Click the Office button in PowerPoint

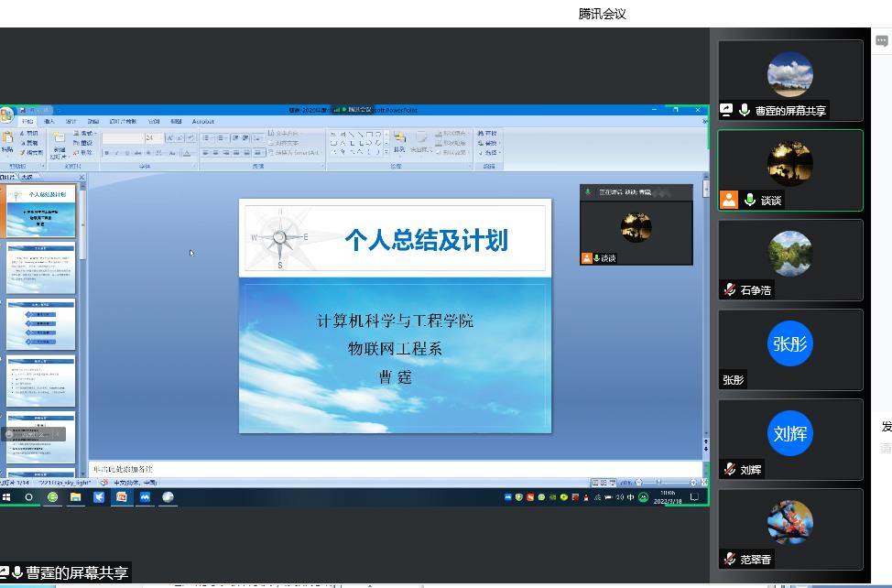[x=5, y=114]
